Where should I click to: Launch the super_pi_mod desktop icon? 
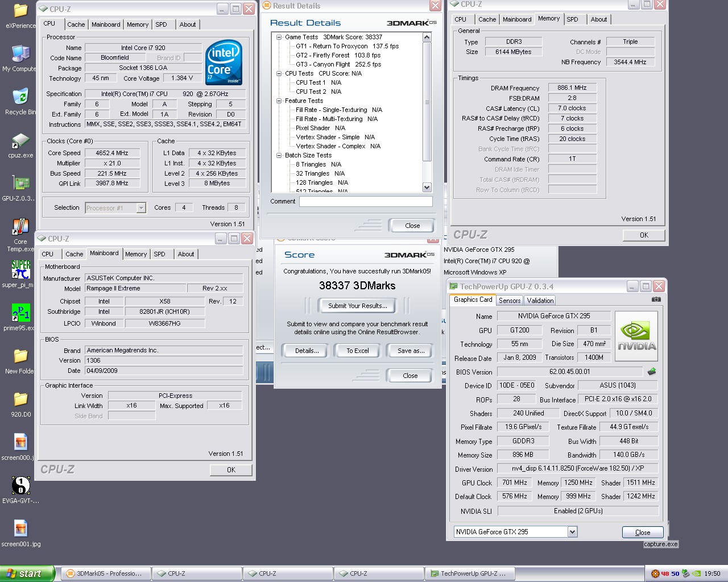20,270
